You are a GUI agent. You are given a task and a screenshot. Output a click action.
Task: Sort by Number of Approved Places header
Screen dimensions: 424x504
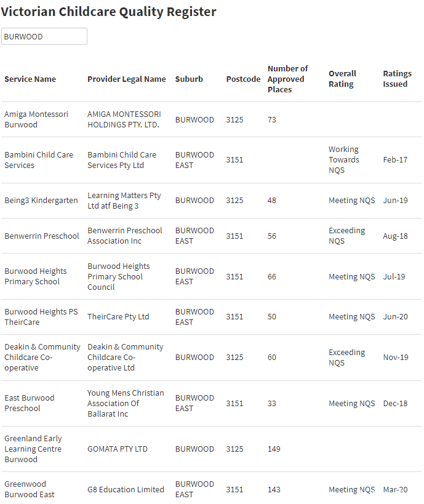(x=288, y=79)
